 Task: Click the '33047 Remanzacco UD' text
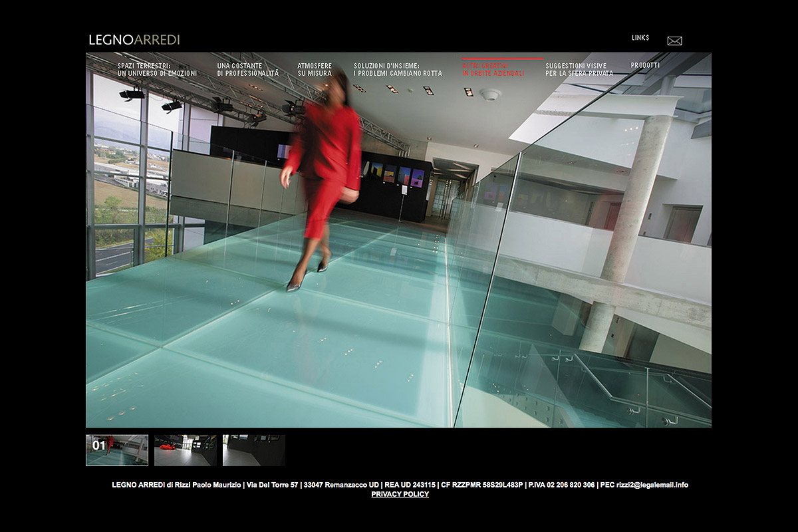[x=341, y=485]
